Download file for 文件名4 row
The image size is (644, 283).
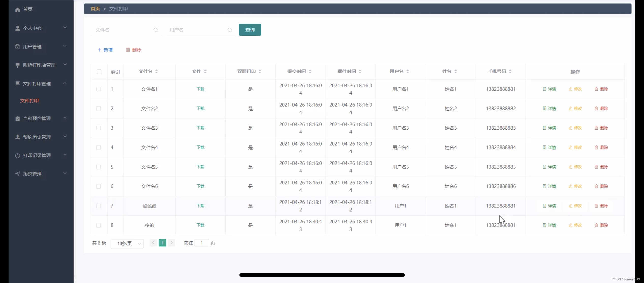[x=200, y=147]
